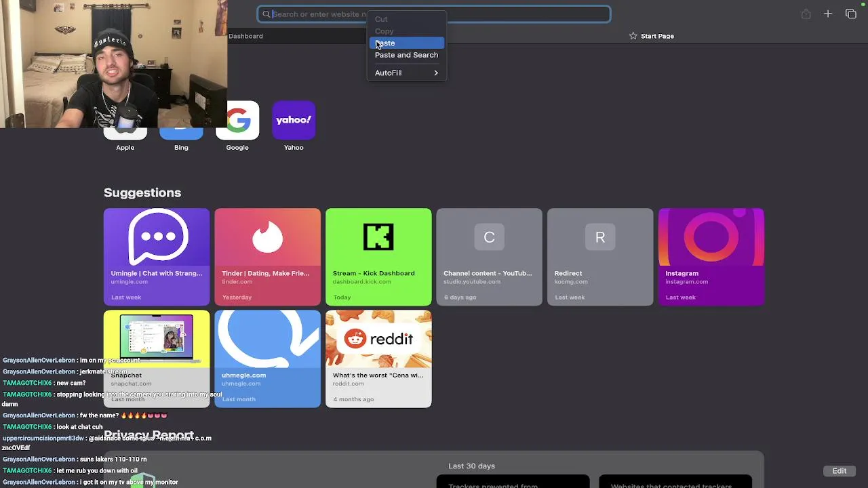Click chat message "let me rub you down with oil"
Viewport: 868px width, 488px height.
(97, 471)
